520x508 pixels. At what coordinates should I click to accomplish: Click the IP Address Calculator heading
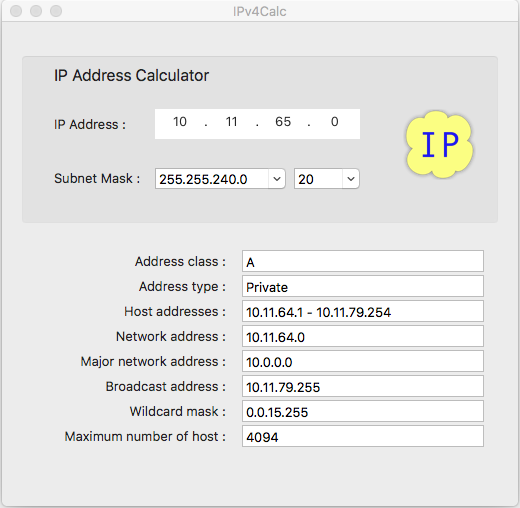tap(131, 76)
